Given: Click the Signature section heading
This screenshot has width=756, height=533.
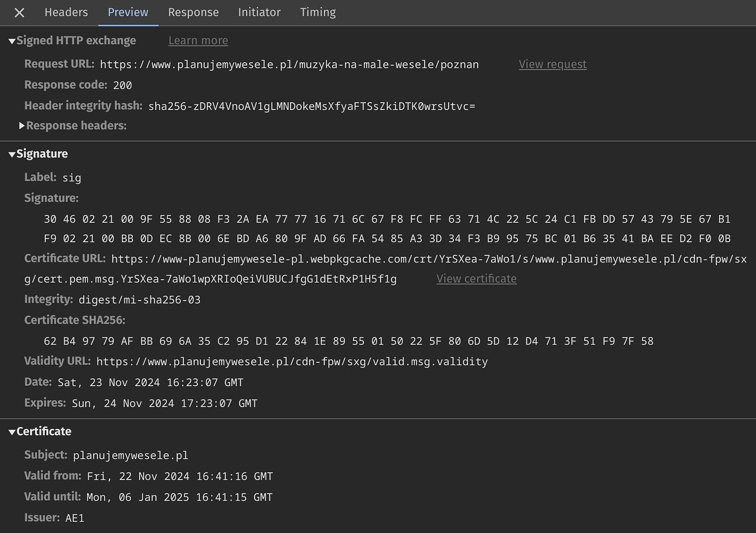Looking at the screenshot, I should pyautogui.click(x=42, y=154).
